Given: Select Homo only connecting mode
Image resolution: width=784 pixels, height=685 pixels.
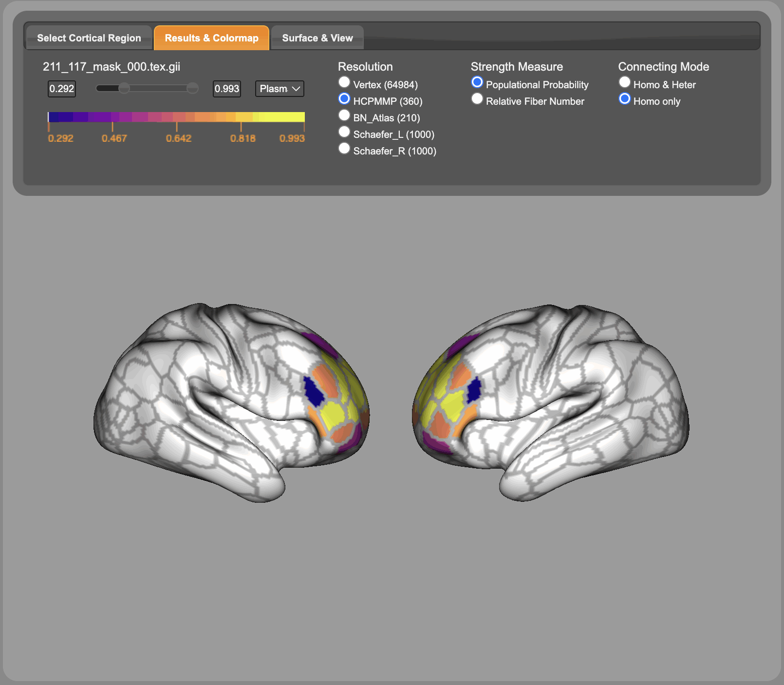Looking at the screenshot, I should click(x=625, y=99).
